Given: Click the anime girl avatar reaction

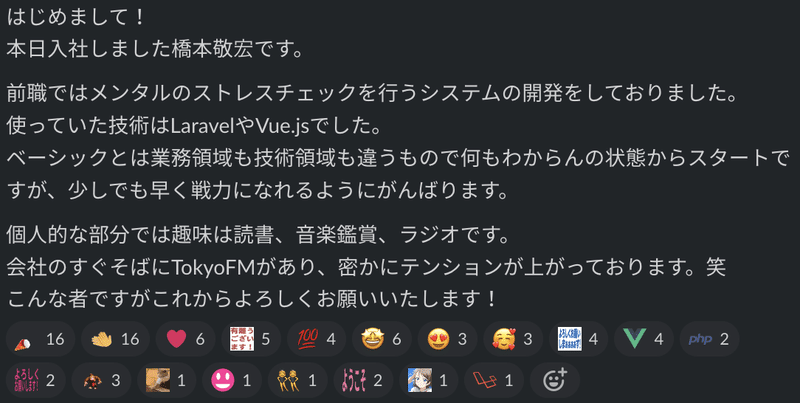Looking at the screenshot, I should (429, 380).
